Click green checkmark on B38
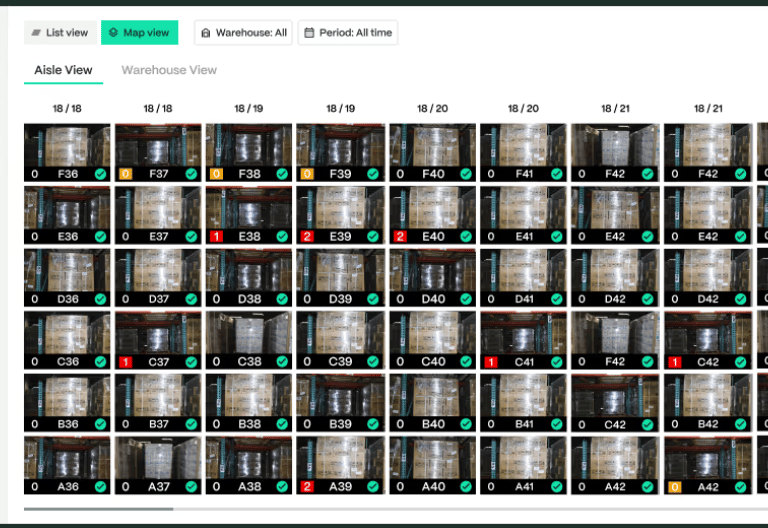This screenshot has height=528, width=768. coord(282,424)
